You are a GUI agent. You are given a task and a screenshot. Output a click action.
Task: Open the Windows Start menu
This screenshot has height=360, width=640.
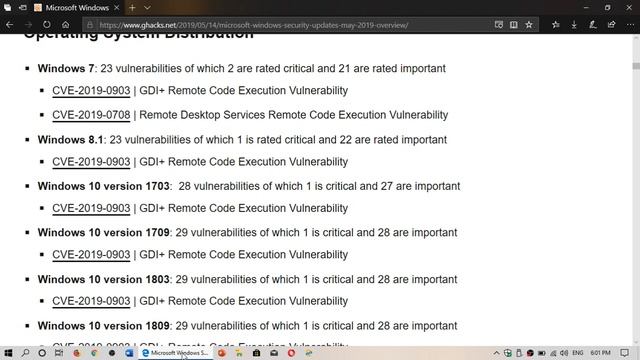click(x=8, y=353)
